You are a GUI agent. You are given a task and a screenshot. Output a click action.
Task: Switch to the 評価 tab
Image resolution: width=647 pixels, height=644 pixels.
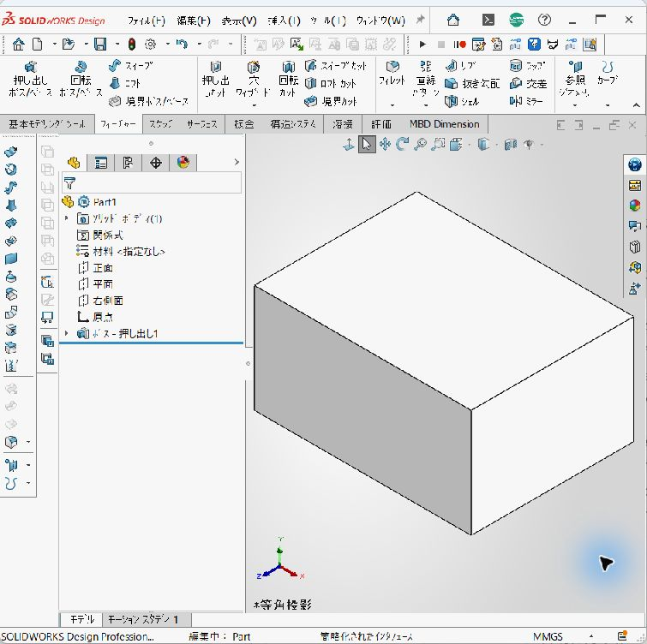click(380, 124)
